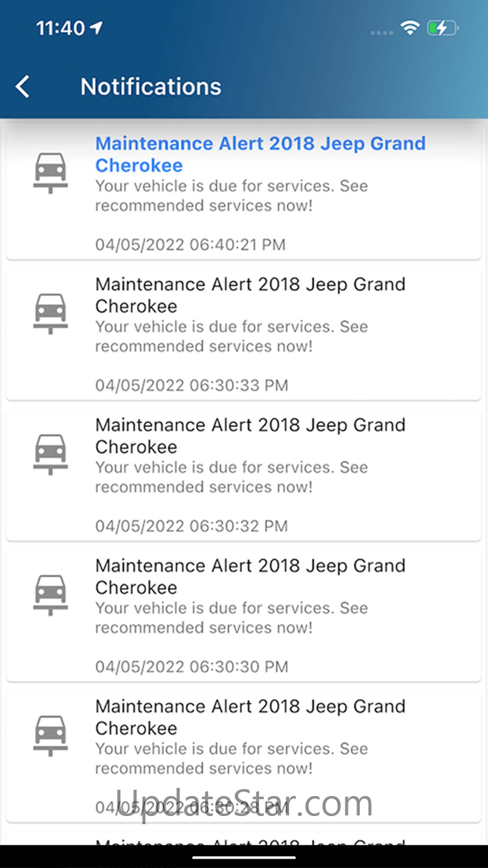Select the 04/05/2022 06:30:33 PM timestamp
488x868 pixels.
pyautogui.click(x=191, y=385)
